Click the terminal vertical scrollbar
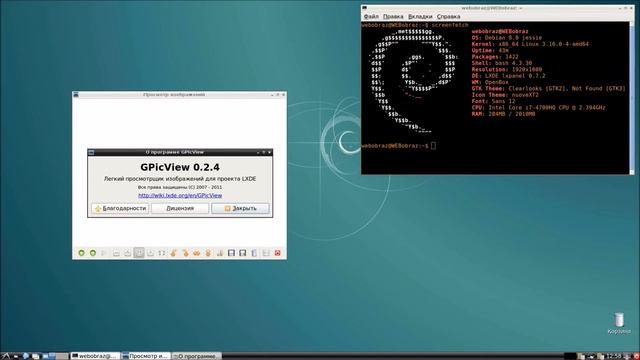 click(632, 98)
